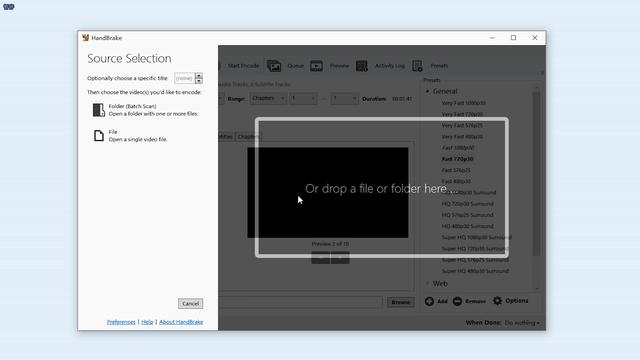Select HQ 720p30 Surround preset

[468, 204]
